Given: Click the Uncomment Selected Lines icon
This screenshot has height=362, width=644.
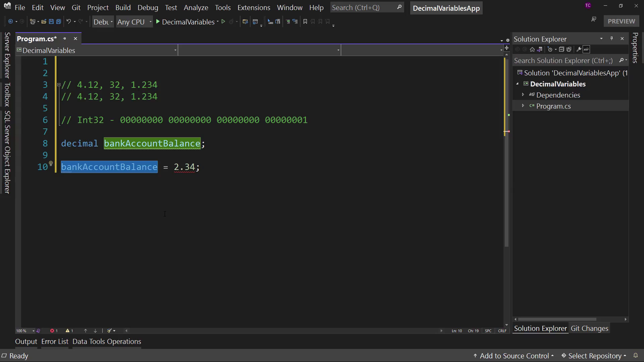Looking at the screenshot, I should (295, 22).
